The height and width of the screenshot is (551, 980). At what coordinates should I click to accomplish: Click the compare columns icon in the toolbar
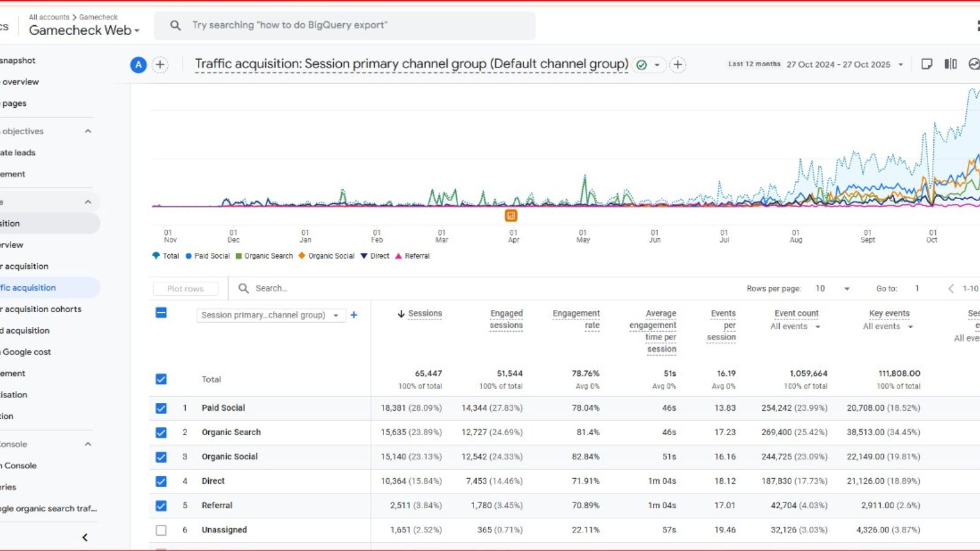pyautogui.click(x=951, y=64)
